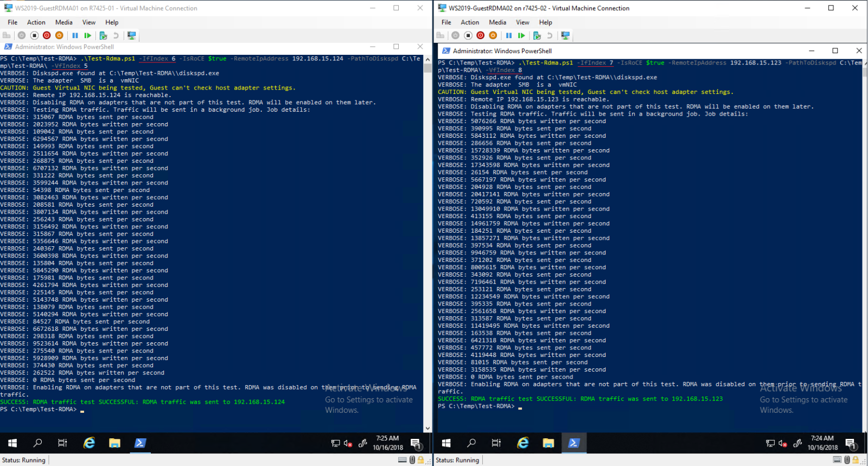
Task: Click Enhanced Session icon in GuestRDMA01 toolbar
Action: coord(131,35)
